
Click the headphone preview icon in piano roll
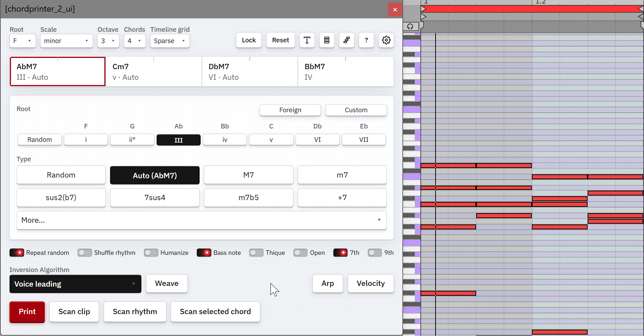point(410,26)
